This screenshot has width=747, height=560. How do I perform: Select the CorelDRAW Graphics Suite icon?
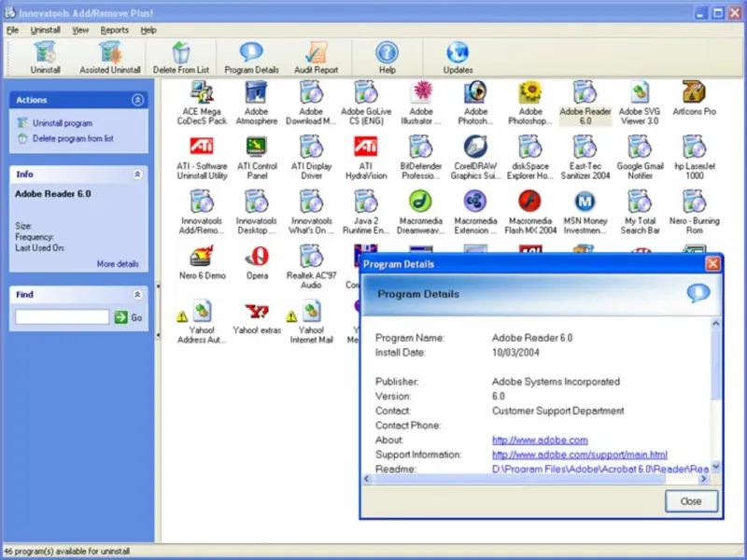tap(475, 158)
